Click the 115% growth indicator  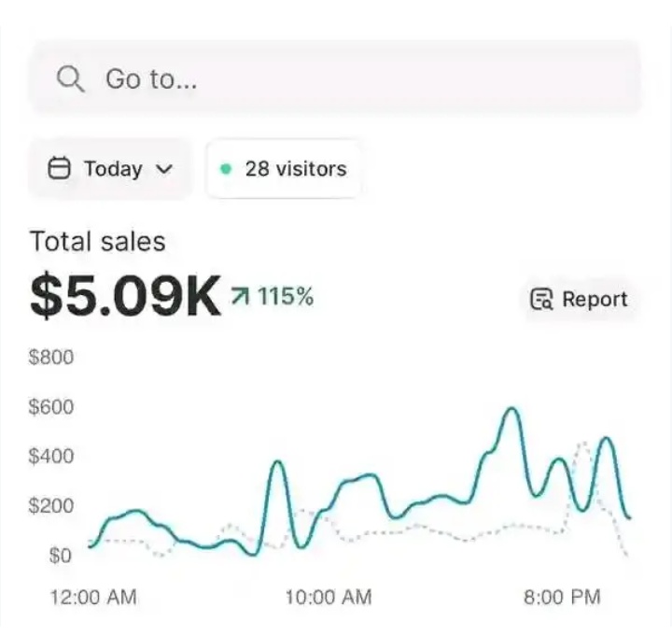pos(285,298)
